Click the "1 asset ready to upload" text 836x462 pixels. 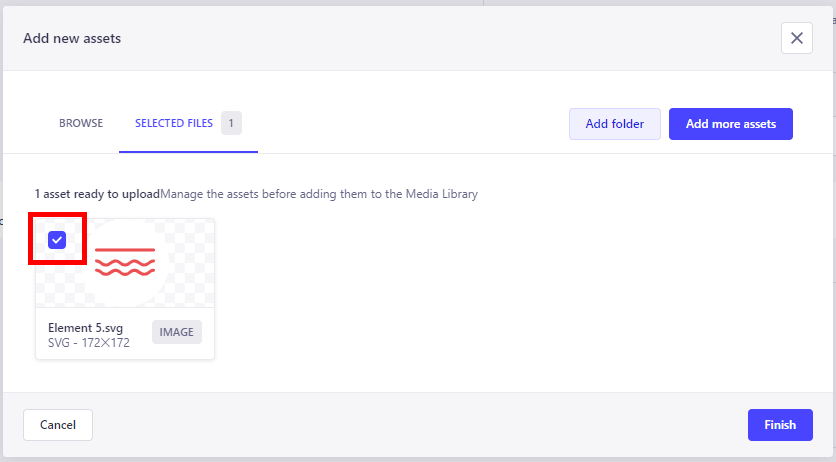coord(97,194)
